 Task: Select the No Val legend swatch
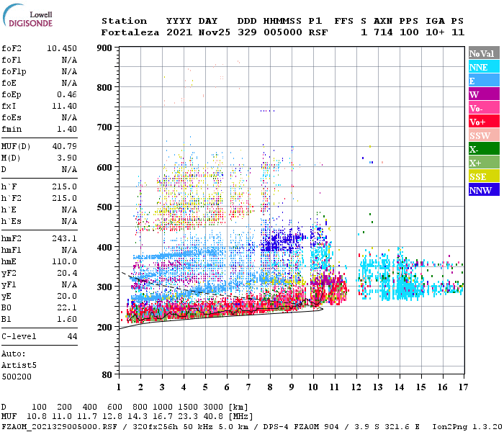[x=484, y=53]
